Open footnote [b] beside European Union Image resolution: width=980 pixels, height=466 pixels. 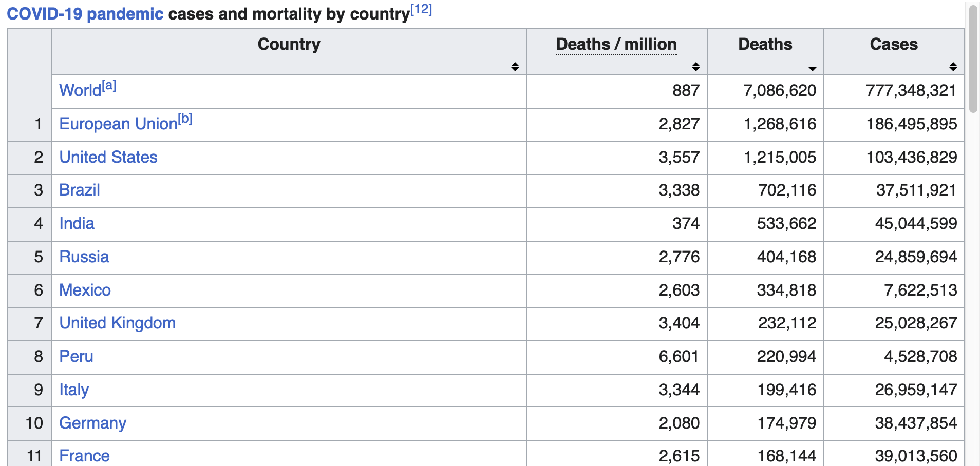(185, 119)
